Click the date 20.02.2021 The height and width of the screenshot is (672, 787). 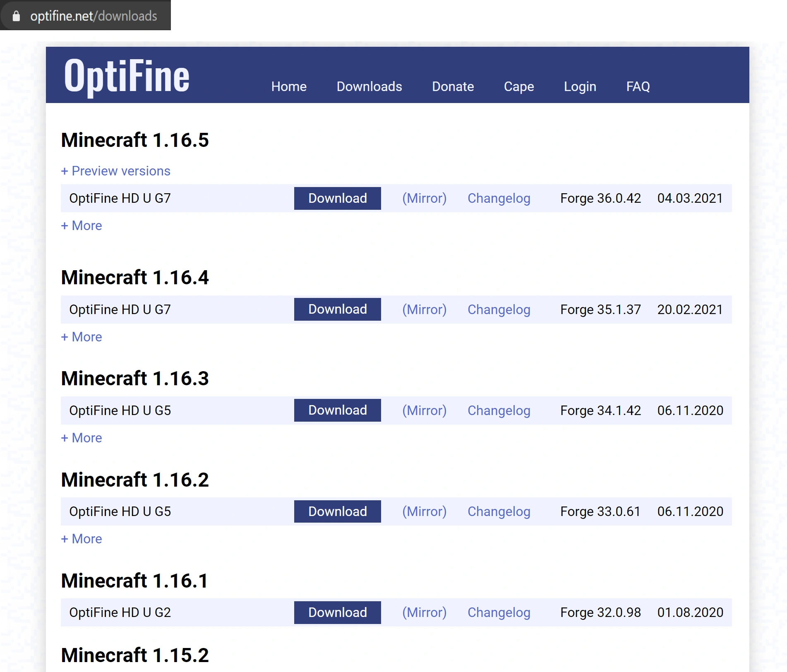[x=690, y=310]
